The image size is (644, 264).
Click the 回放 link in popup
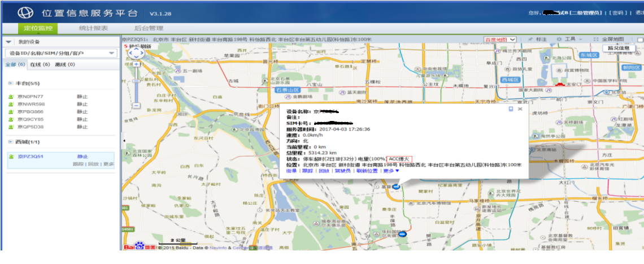point(323,171)
